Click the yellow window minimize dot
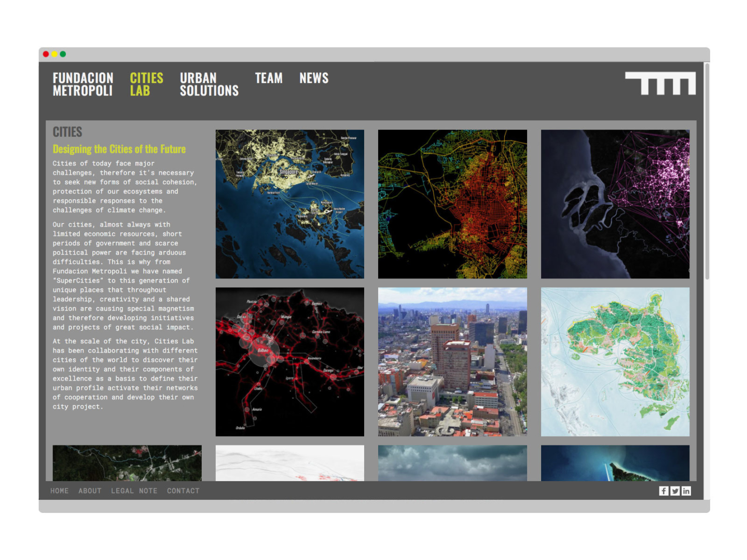This screenshot has width=747, height=560. click(x=54, y=54)
